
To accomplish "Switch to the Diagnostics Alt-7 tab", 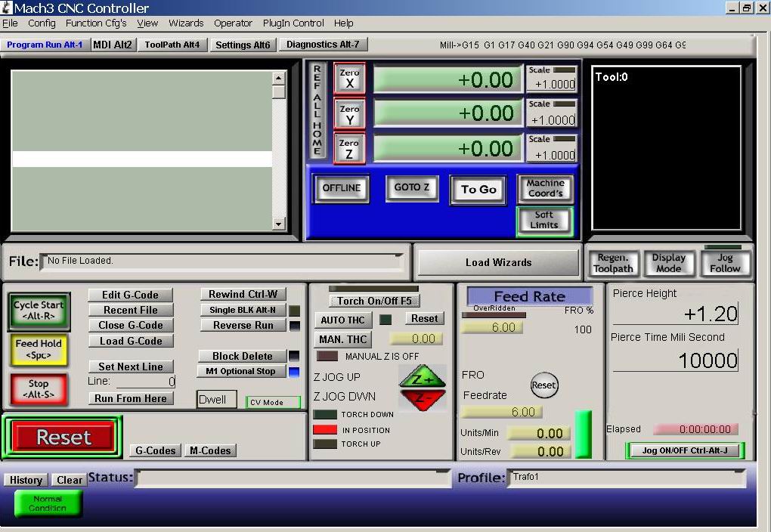I will [x=323, y=45].
